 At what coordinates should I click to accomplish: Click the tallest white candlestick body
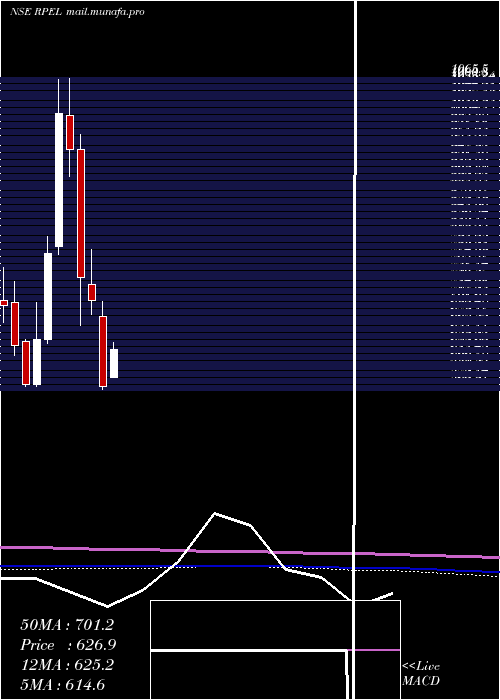(x=59, y=180)
